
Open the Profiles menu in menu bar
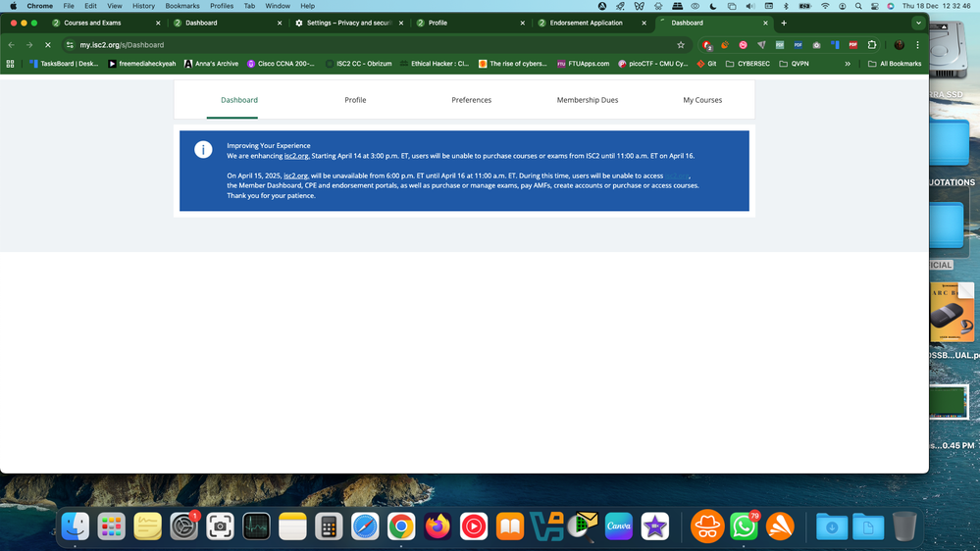[x=222, y=6]
